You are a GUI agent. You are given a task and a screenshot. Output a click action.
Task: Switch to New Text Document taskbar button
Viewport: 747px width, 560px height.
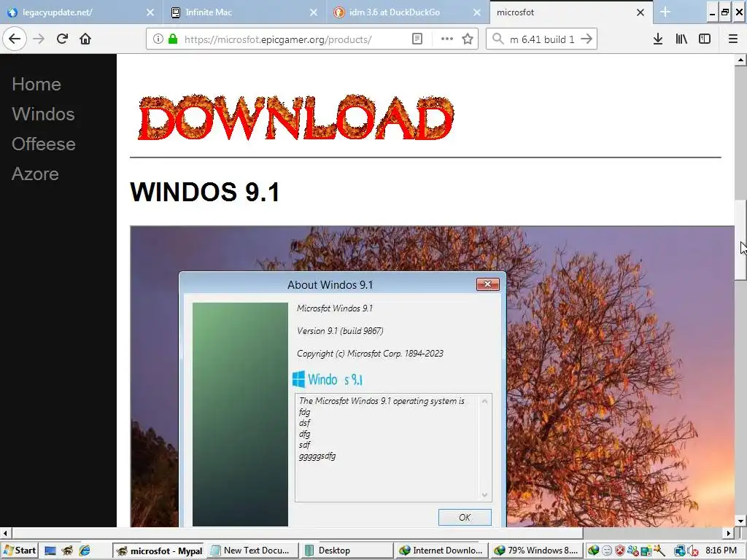coord(253,551)
